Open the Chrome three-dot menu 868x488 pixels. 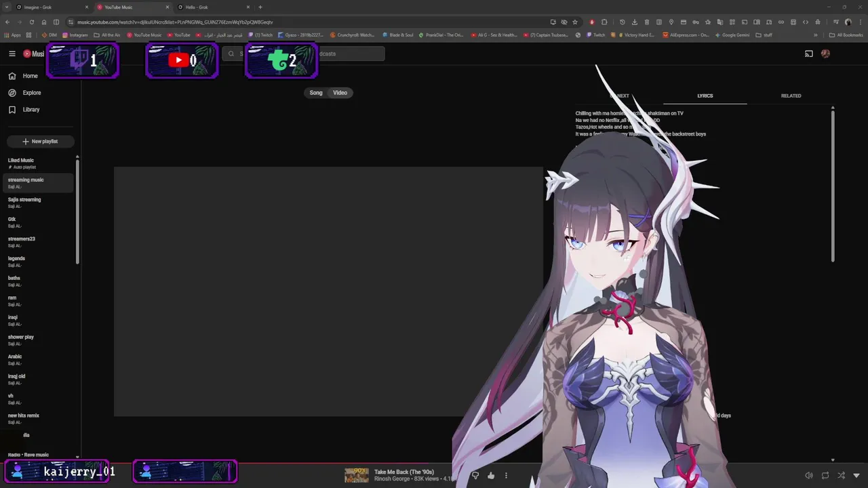point(859,22)
